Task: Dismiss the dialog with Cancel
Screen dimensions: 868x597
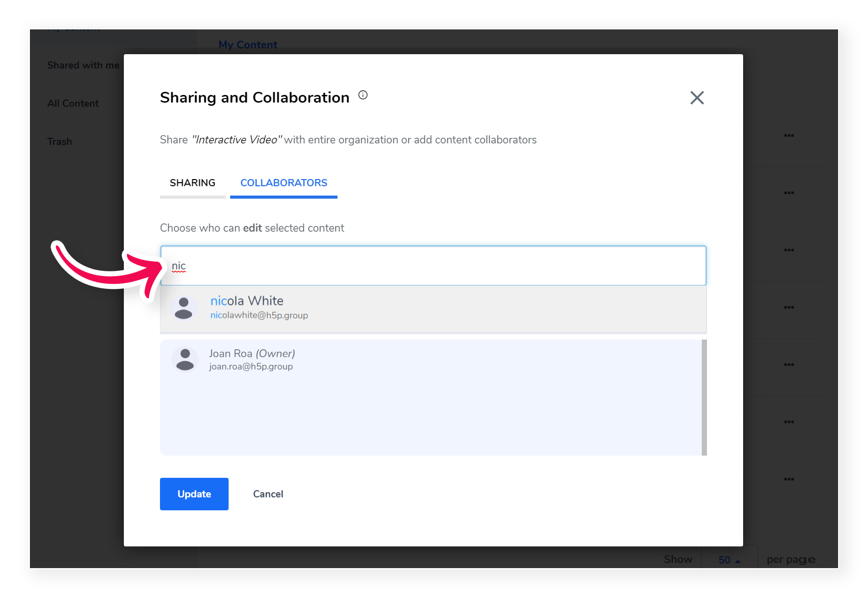Action: point(268,494)
